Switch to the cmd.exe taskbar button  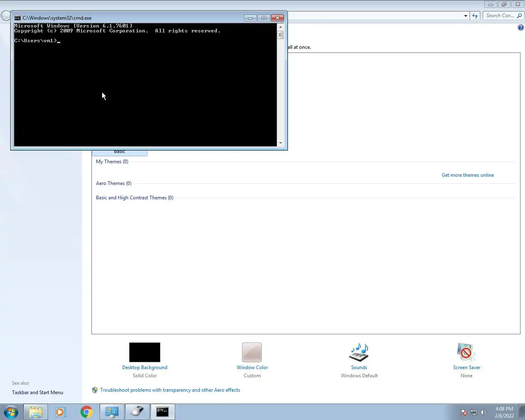[163, 412]
